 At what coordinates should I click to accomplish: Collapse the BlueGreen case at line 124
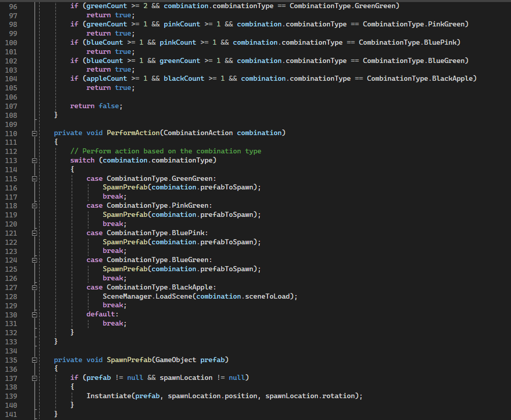34,260
